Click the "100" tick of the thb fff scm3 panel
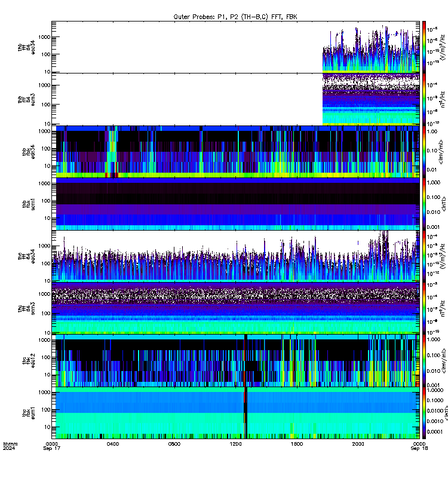 coord(46,105)
